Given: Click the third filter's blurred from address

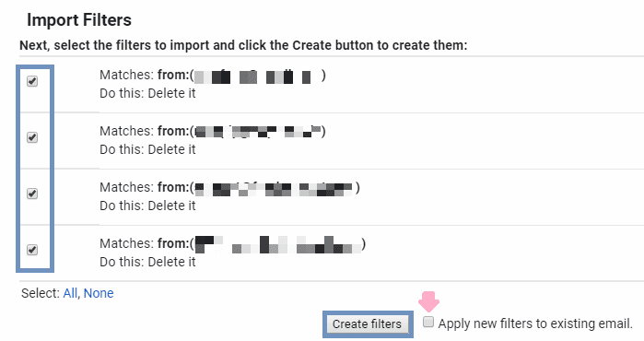Looking at the screenshot, I should pos(274,189).
